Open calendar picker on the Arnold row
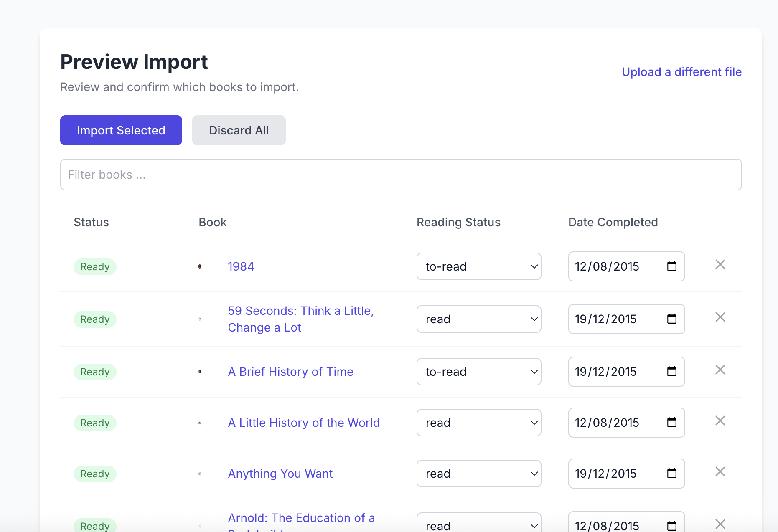778x532 pixels. (671, 526)
